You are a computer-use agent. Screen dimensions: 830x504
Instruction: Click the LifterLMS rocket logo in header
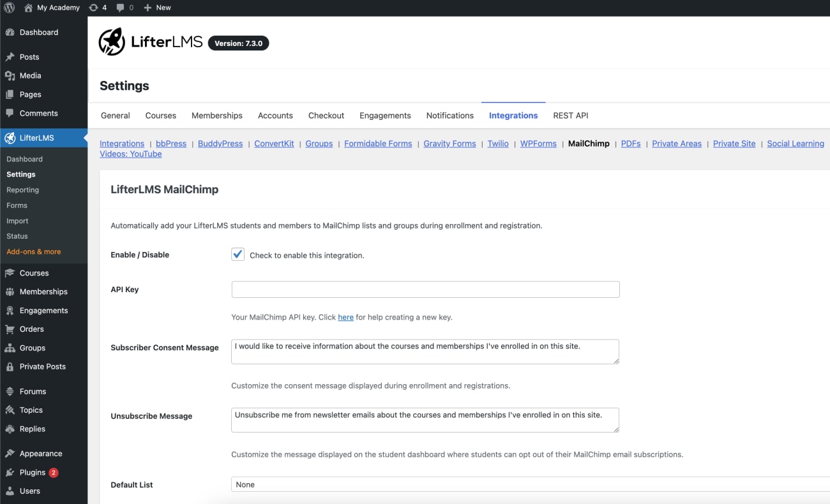(112, 41)
